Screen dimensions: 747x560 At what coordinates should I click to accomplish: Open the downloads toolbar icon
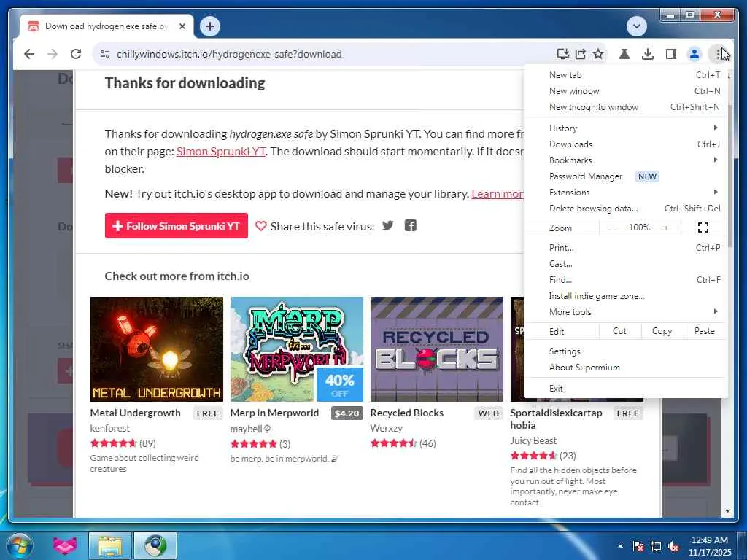648,54
